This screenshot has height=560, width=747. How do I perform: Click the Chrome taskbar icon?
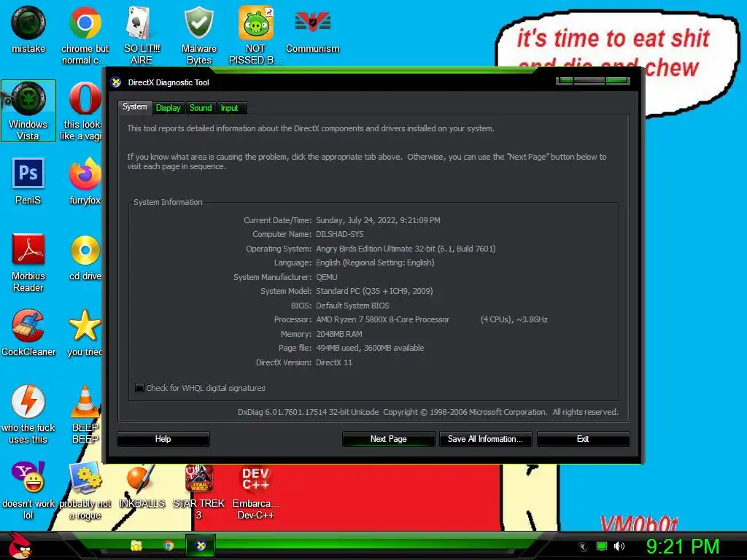[169, 545]
